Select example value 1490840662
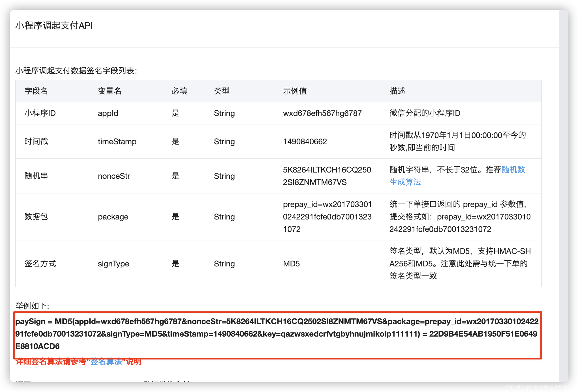This screenshot has width=578, height=392. click(x=305, y=142)
